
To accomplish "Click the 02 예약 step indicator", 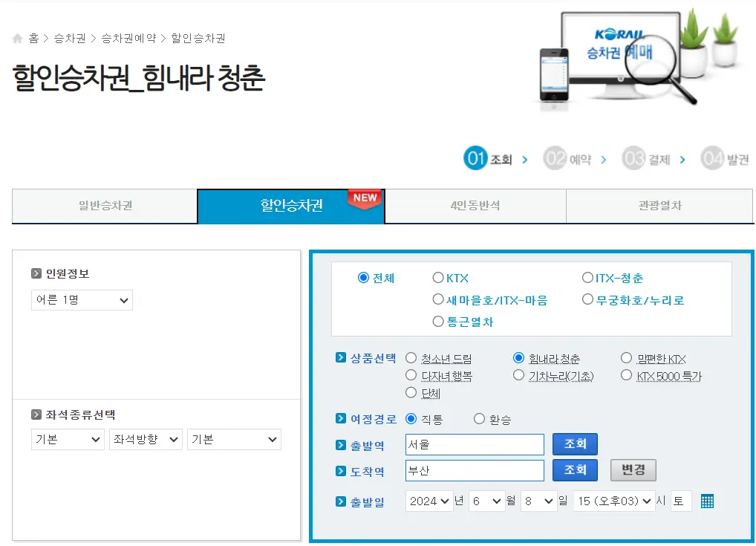I will (x=567, y=158).
